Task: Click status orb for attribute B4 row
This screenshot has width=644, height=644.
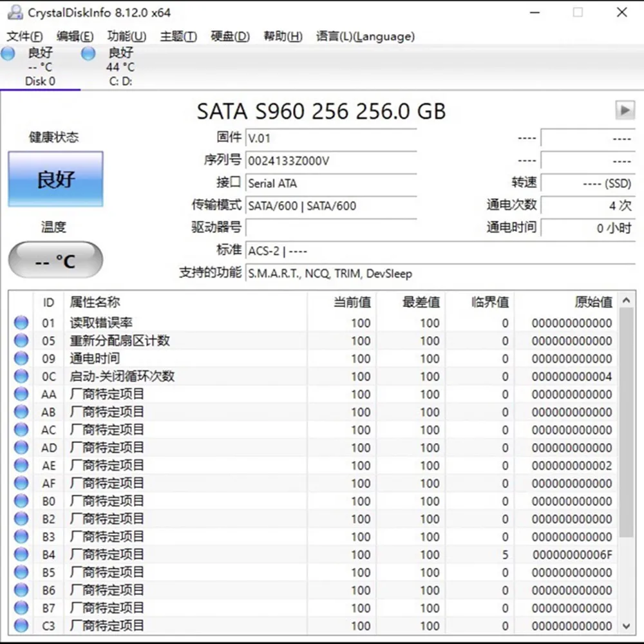Action: pos(21,554)
